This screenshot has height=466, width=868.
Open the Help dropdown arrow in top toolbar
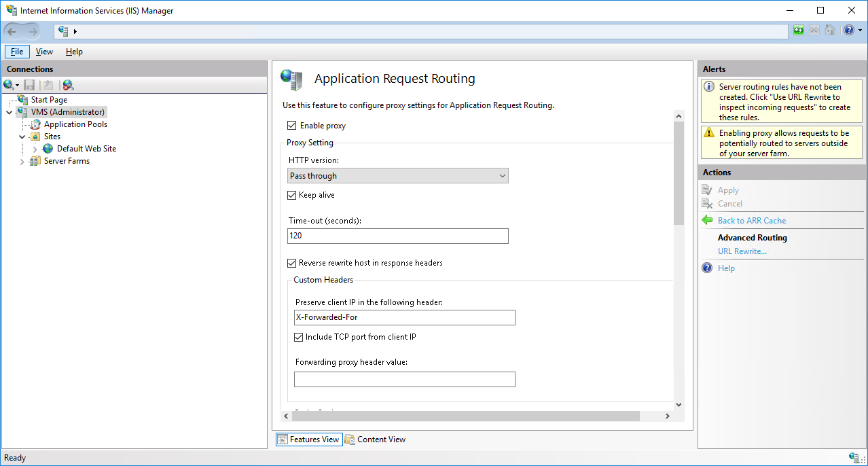click(860, 31)
